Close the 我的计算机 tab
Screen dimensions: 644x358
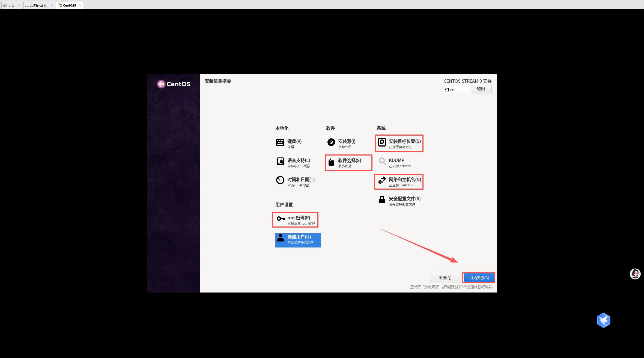52,5
